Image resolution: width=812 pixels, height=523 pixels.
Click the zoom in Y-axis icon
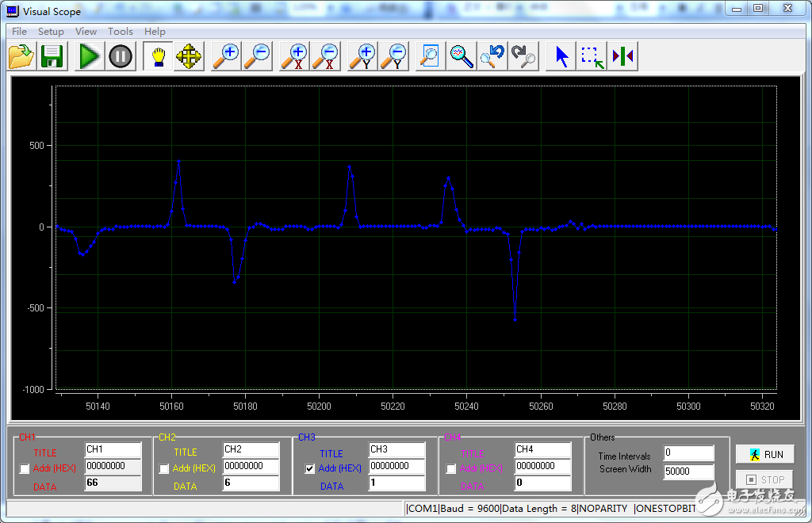(x=363, y=56)
